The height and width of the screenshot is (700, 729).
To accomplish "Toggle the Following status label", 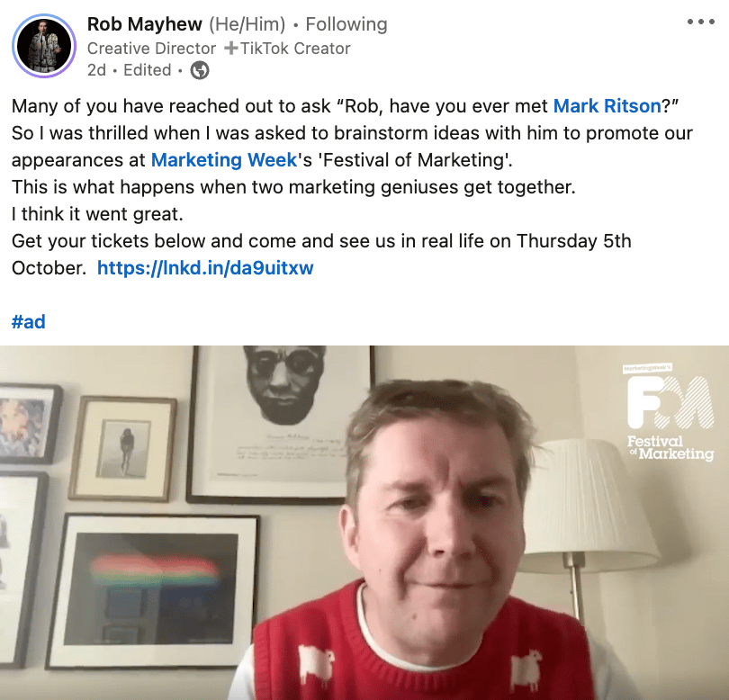I will [x=346, y=24].
